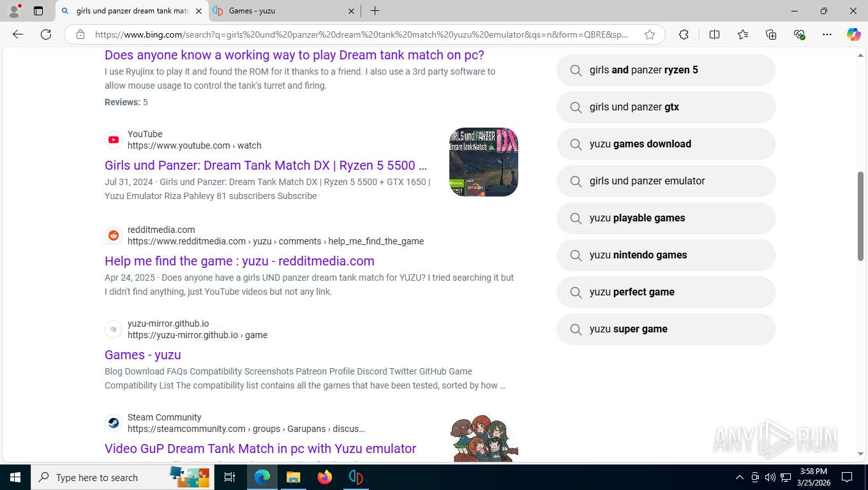The image size is (868, 490).
Task: Open Edge Settings and more menu
Action: [x=827, y=34]
